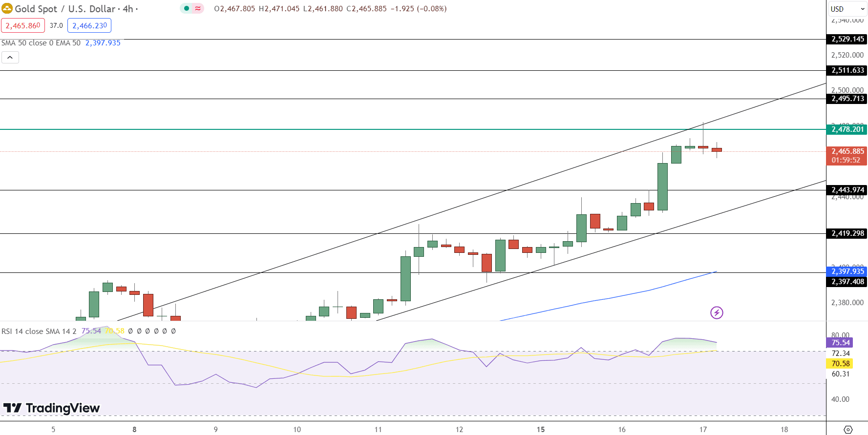868x435 pixels.
Task: Click the 60.31 RSI scale value
Action: point(841,374)
